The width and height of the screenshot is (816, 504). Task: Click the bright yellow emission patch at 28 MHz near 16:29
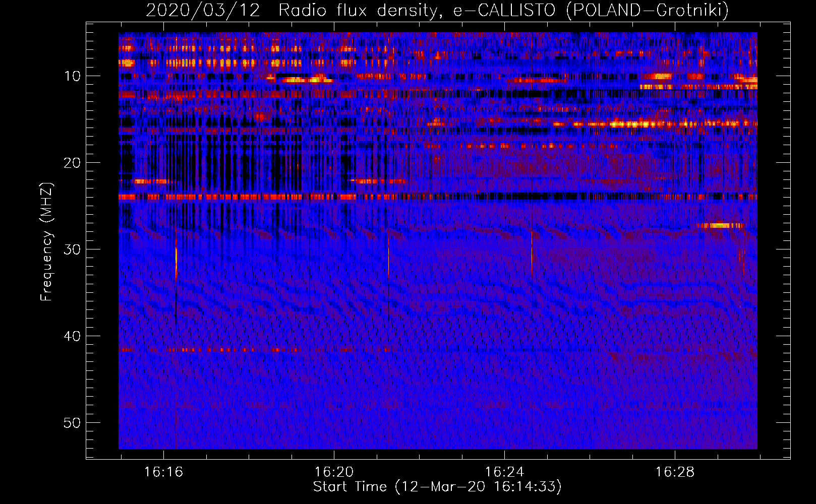click(x=720, y=225)
